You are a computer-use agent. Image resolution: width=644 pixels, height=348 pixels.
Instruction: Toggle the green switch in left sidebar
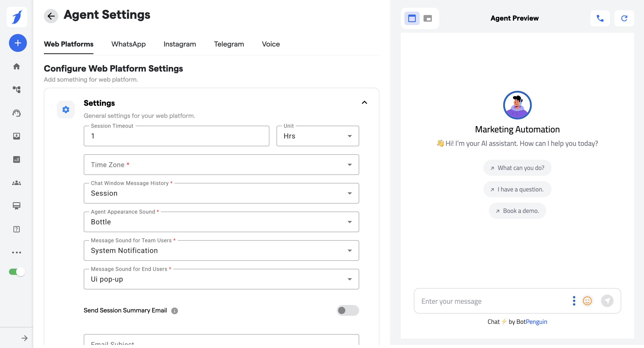17,272
